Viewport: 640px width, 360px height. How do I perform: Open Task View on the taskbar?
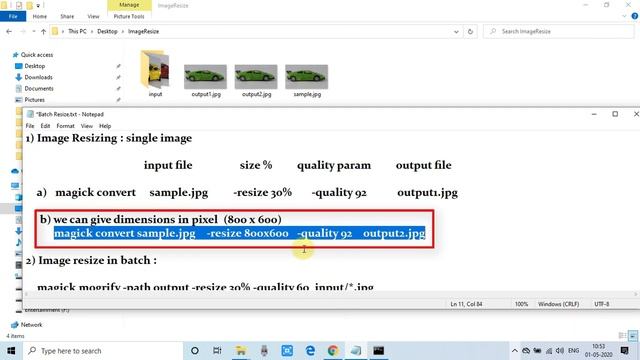[217, 351]
